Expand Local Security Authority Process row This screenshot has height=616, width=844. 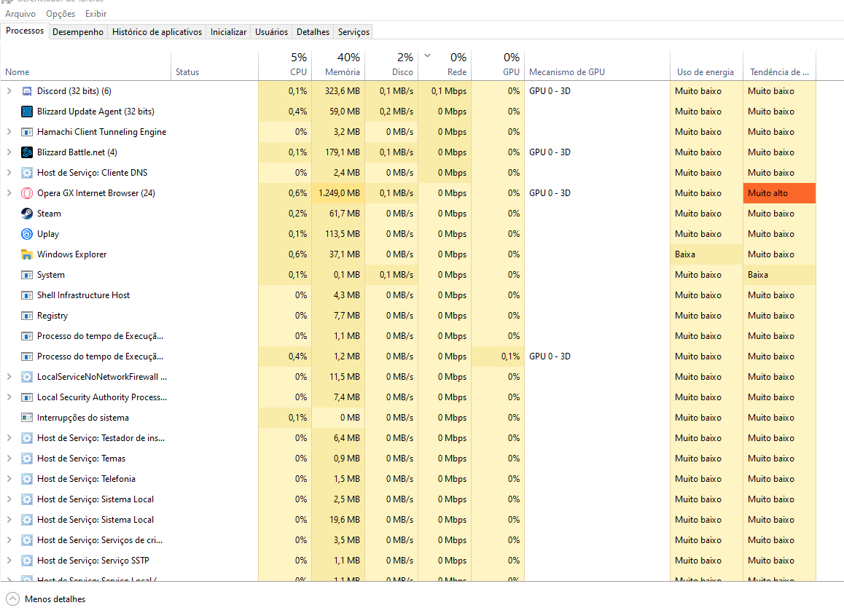9,397
